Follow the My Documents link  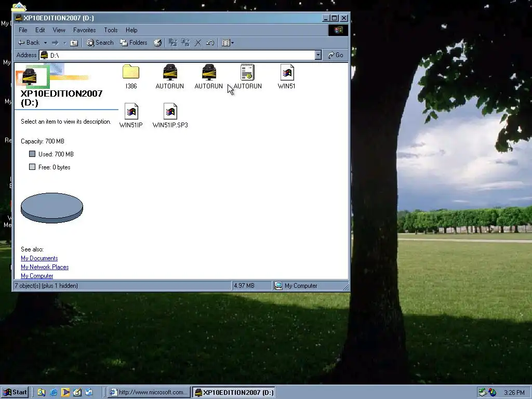click(x=39, y=258)
